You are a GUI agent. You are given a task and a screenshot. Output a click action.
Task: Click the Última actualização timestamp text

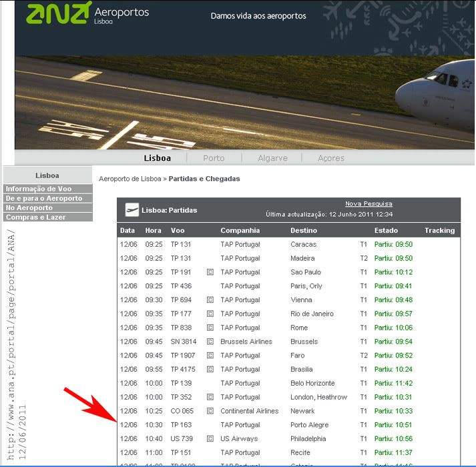329,214
